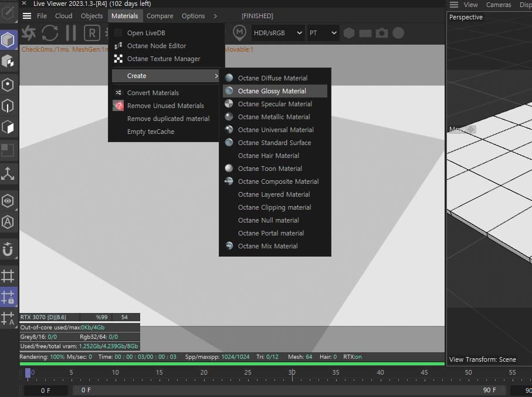
Task: Open the Cloud menu
Action: (64, 16)
